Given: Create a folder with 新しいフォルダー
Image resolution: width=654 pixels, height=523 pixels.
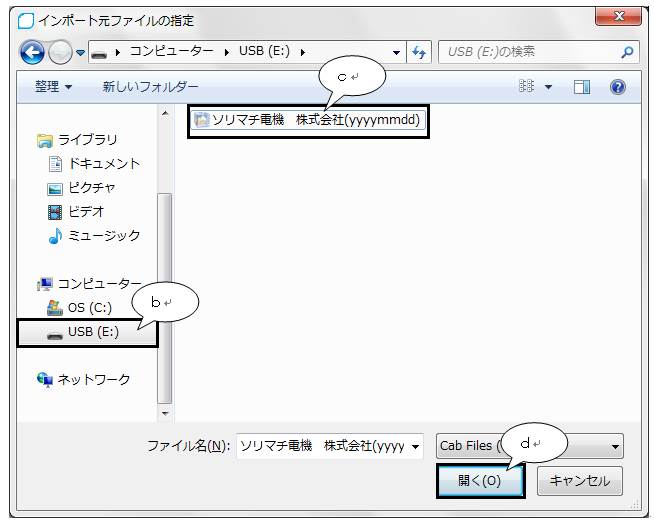Looking at the screenshot, I should [x=150, y=87].
